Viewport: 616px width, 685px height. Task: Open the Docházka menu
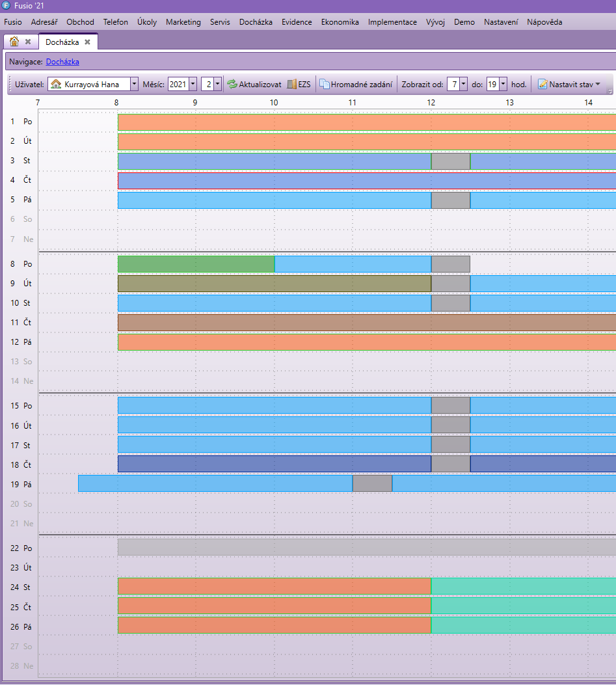(x=256, y=22)
